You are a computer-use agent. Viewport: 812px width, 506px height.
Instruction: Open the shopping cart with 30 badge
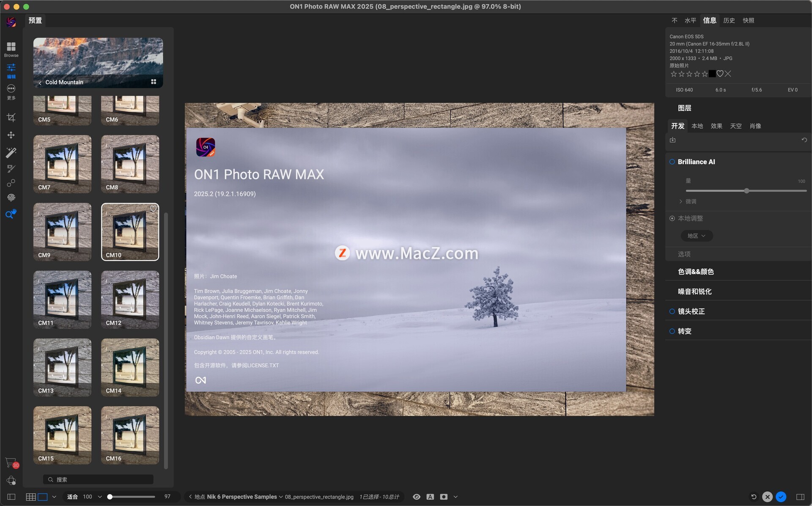point(11,463)
